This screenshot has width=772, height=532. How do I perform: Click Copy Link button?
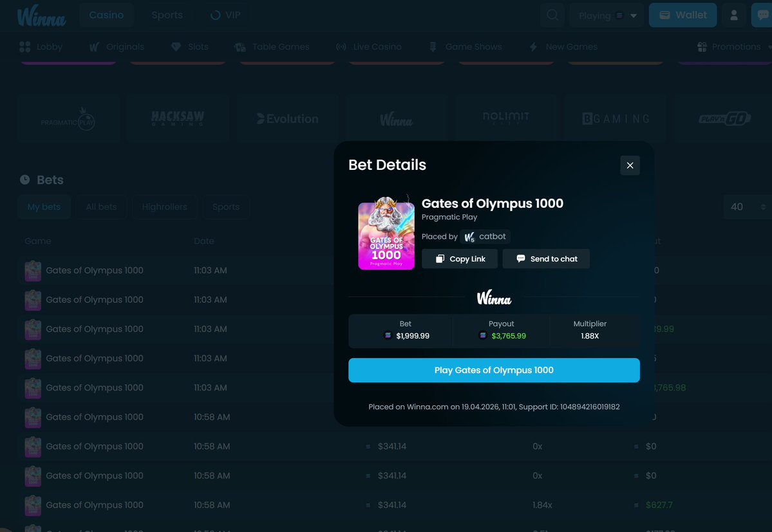(459, 259)
